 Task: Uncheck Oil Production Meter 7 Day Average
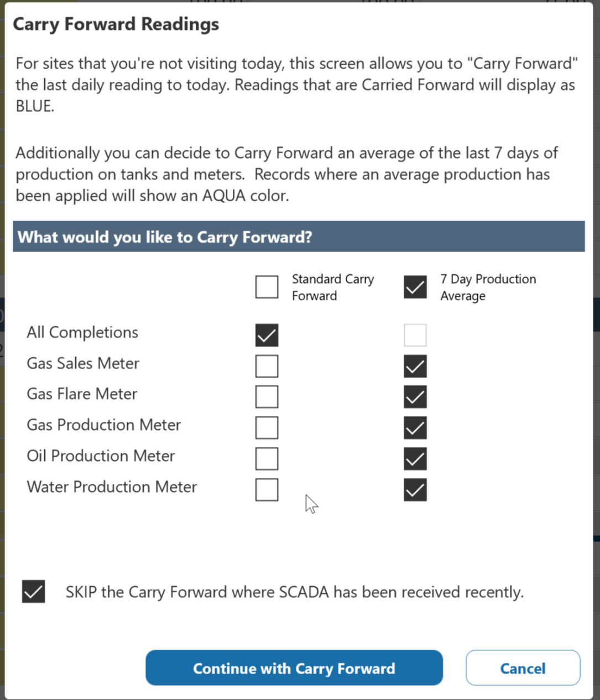tap(415, 459)
